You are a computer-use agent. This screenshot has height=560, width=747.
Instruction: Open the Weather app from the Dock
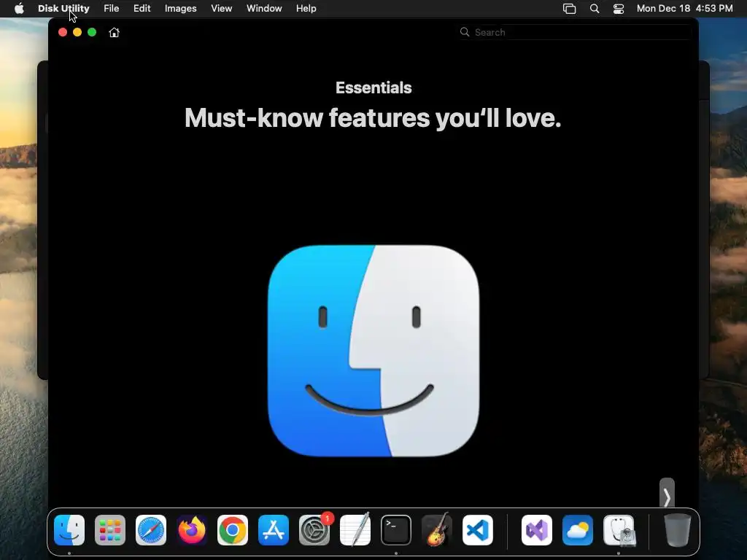pyautogui.click(x=578, y=530)
